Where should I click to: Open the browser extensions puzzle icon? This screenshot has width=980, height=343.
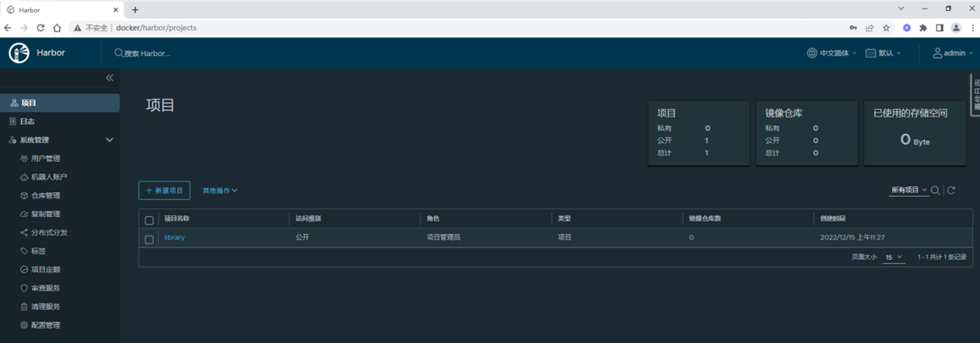pyautogui.click(x=923, y=28)
